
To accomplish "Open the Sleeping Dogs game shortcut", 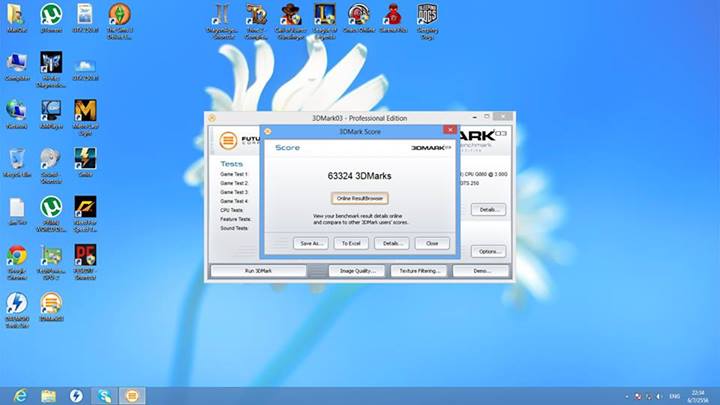I will point(428,21).
